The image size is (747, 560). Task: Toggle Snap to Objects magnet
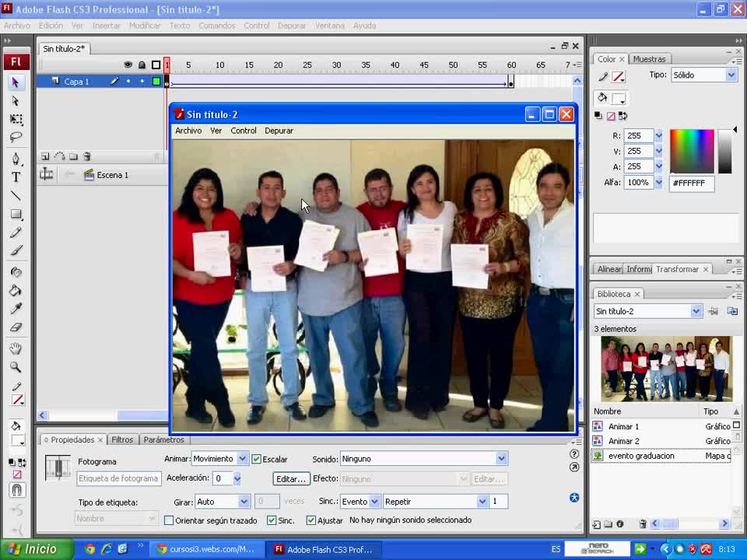pyautogui.click(x=16, y=490)
